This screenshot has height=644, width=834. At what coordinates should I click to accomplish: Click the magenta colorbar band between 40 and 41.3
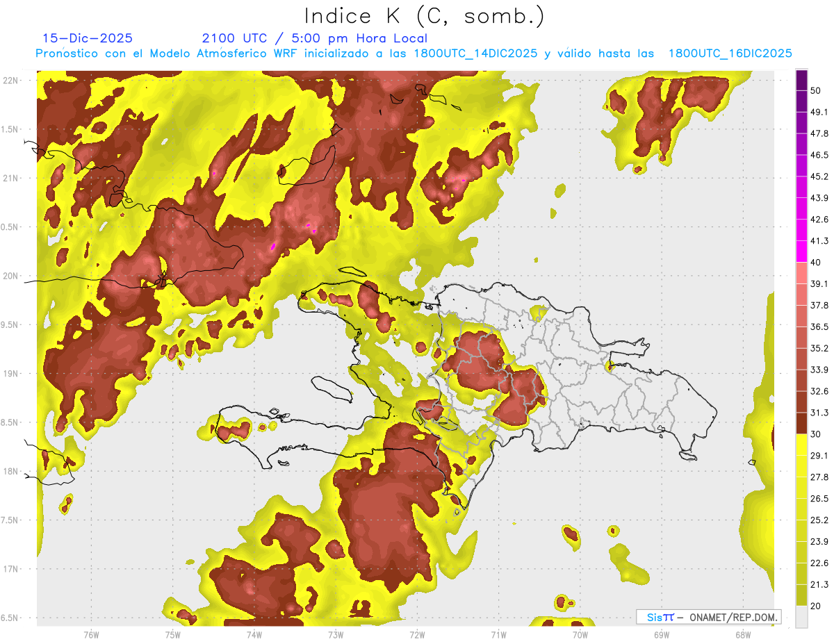click(801, 251)
